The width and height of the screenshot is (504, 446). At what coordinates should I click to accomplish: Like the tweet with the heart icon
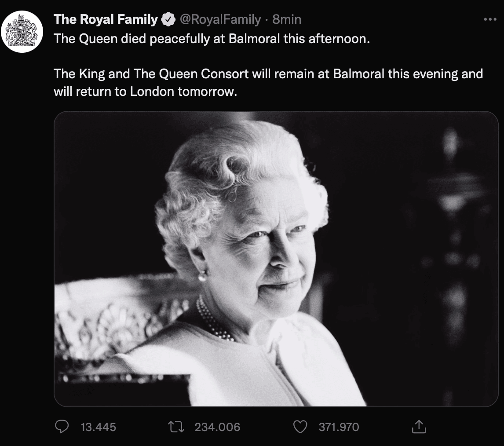point(300,427)
